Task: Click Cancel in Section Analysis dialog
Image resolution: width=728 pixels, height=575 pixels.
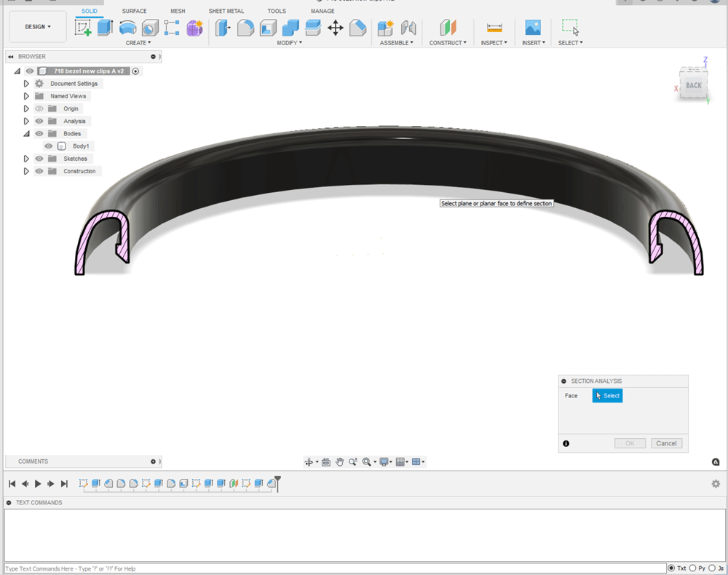Action: 666,443
